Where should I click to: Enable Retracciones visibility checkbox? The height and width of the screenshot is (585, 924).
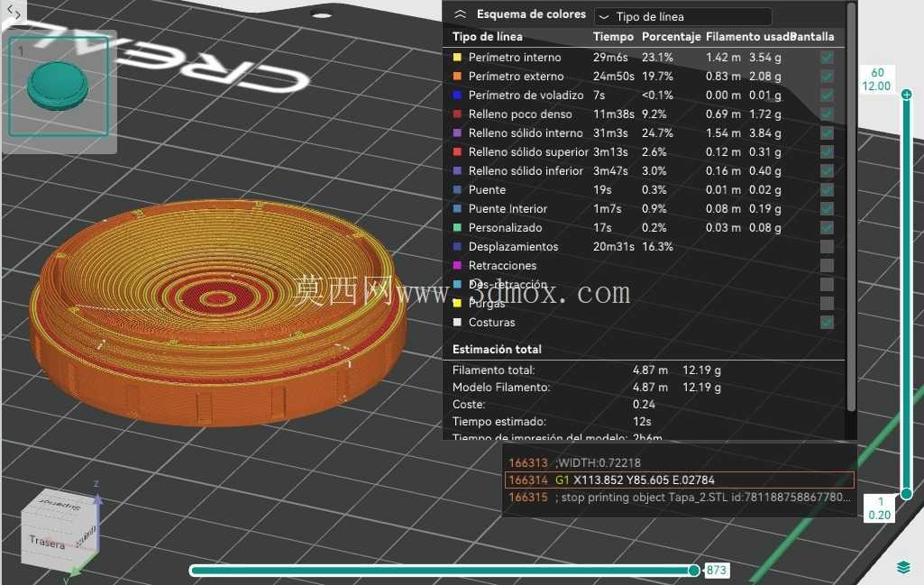(827, 265)
